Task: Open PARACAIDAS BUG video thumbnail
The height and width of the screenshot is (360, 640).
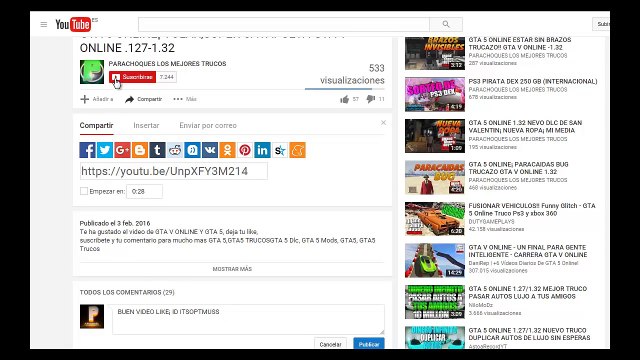Action: click(x=435, y=177)
